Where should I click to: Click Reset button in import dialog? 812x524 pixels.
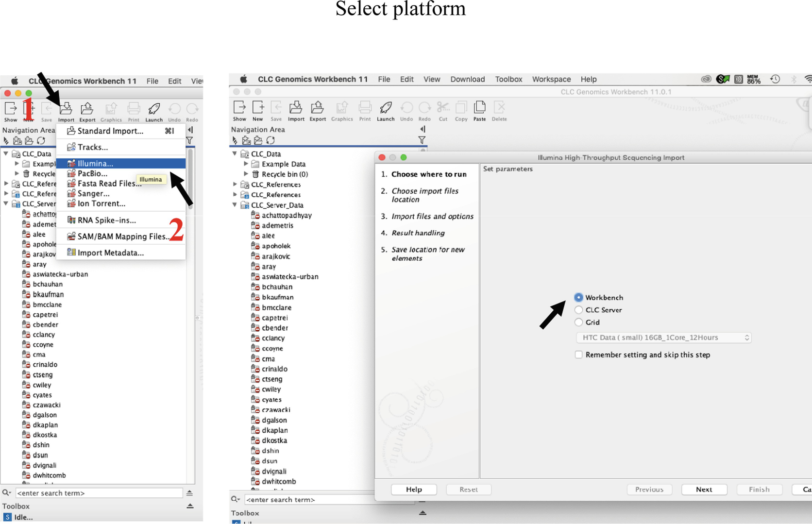[469, 490]
